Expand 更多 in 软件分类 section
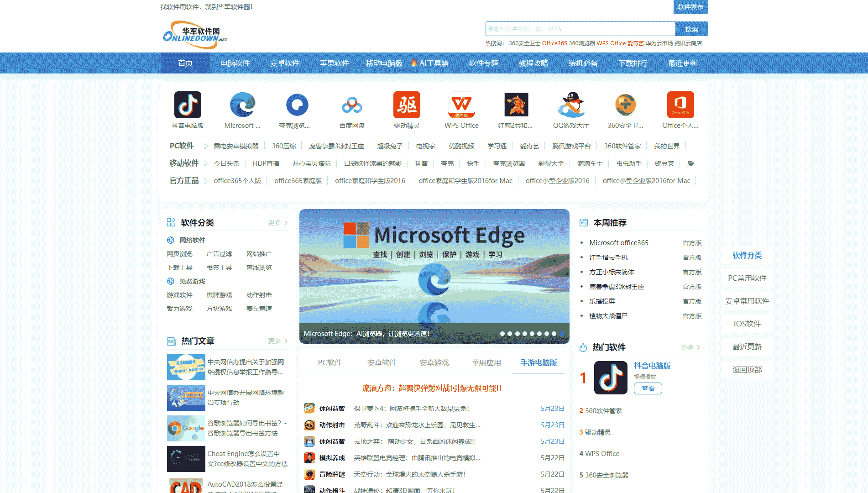Image resolution: width=868 pixels, height=493 pixels. point(277,223)
